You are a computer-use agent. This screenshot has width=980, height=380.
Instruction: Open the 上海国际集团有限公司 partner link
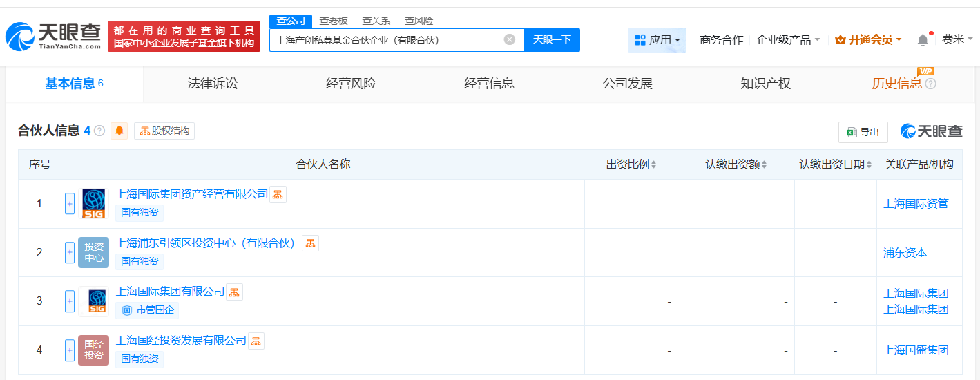pos(171,292)
